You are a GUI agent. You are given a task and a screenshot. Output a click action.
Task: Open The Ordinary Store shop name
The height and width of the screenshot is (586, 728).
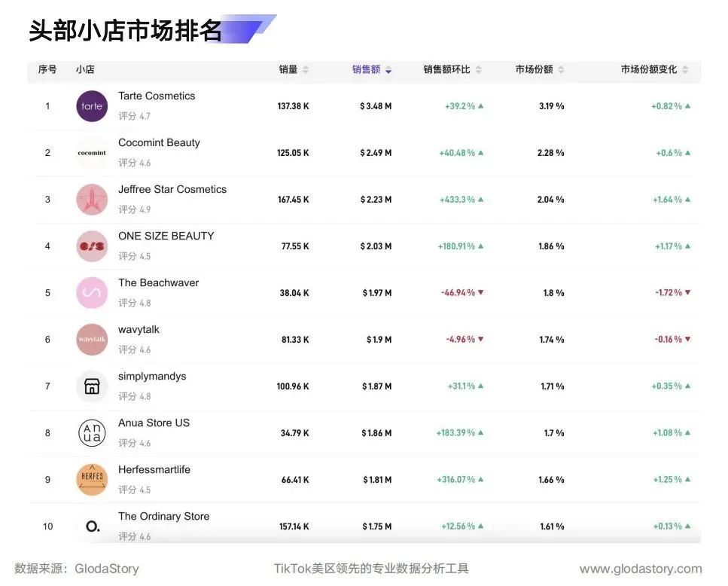pyautogui.click(x=164, y=517)
